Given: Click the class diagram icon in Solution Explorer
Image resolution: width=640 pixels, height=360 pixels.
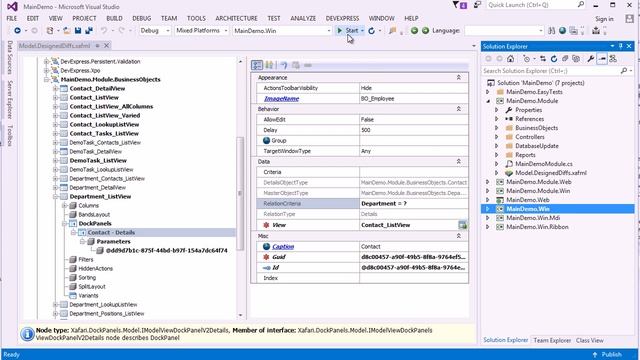Looking at the screenshot, I should (613, 59).
